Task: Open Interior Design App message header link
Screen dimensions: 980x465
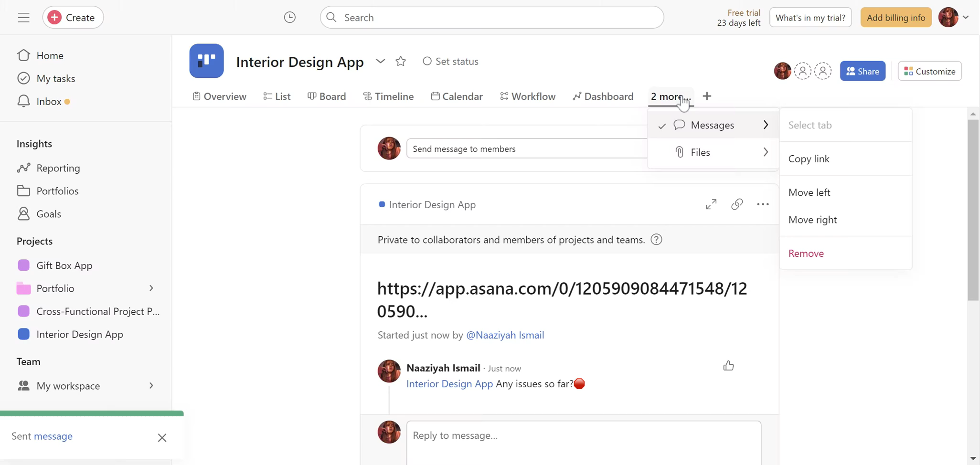Action: pos(432,205)
